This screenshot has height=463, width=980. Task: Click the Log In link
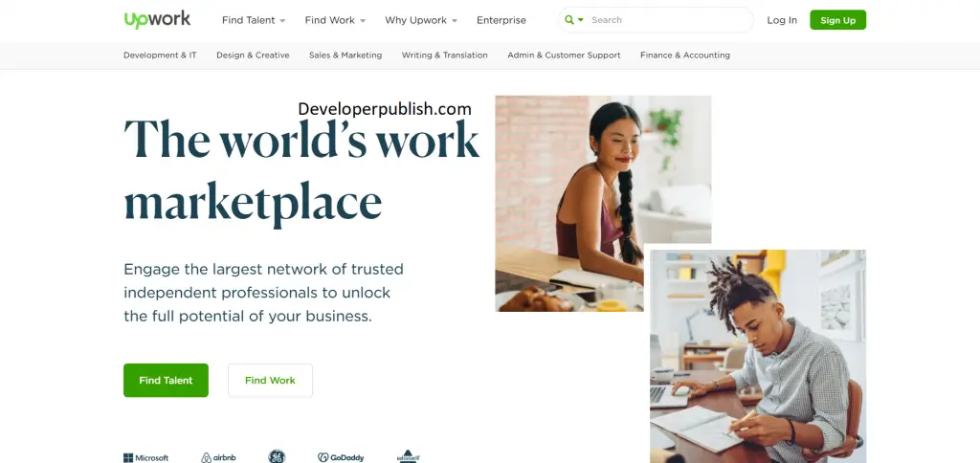[x=782, y=20]
